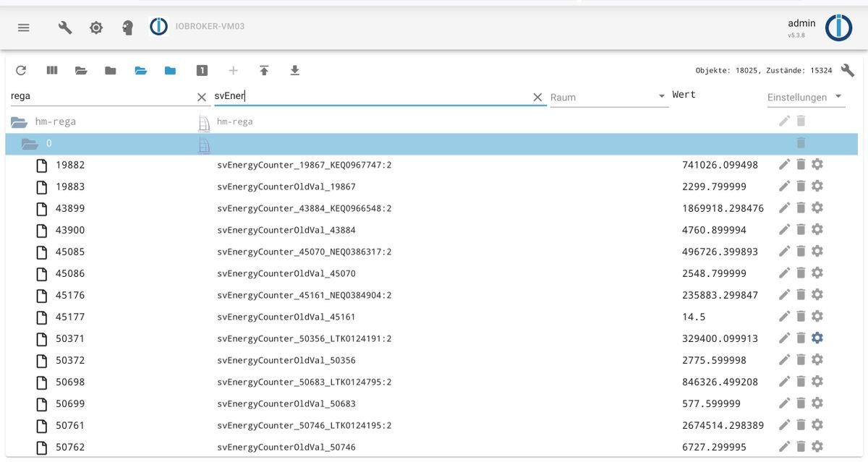This screenshot has width=868, height=462.
Task: Click the Wert column header
Action: point(684,95)
